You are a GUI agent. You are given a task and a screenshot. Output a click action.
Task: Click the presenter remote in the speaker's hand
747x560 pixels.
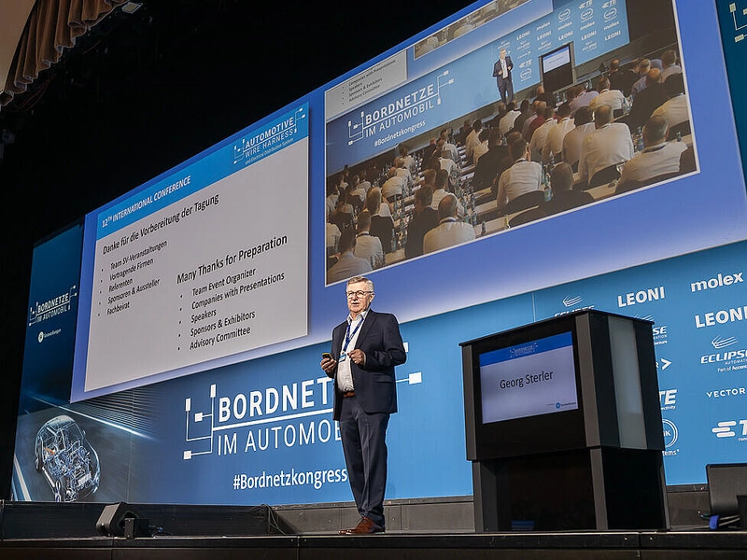[328, 356]
